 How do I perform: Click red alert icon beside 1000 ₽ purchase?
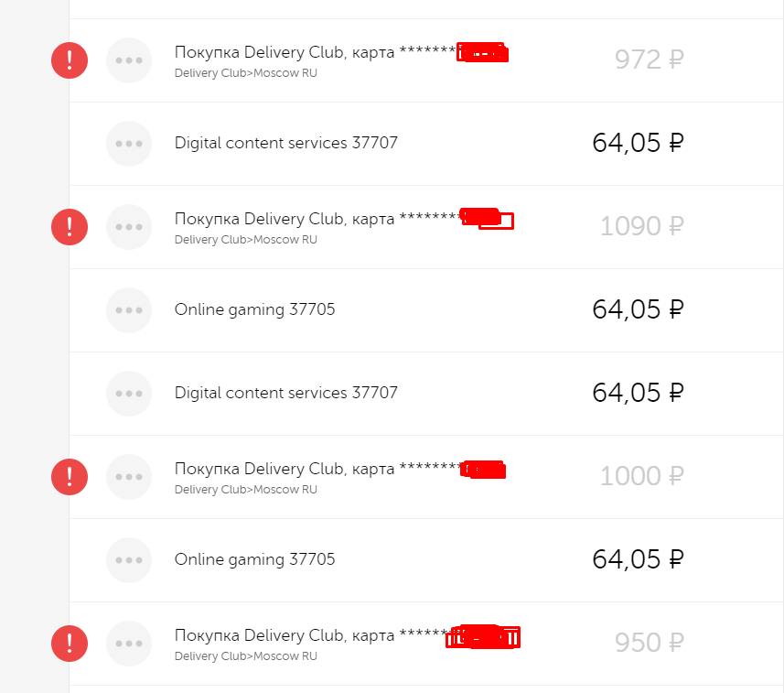click(x=70, y=477)
